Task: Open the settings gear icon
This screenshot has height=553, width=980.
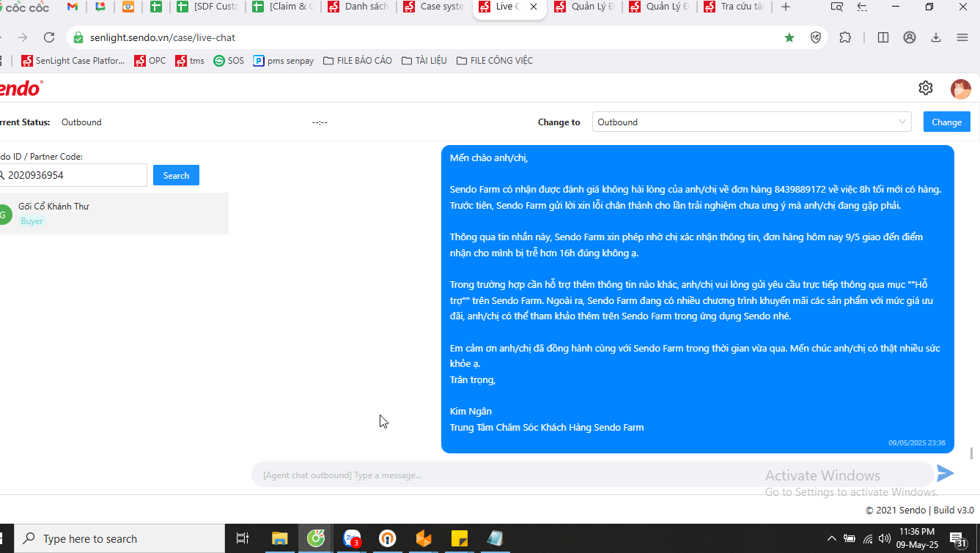Action: click(x=926, y=89)
